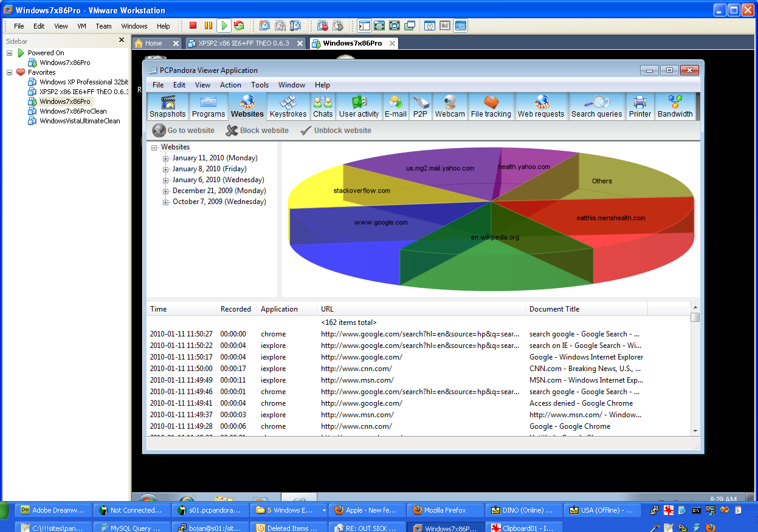
Task: Close the VMware Sidebar panel
Action: [122, 41]
